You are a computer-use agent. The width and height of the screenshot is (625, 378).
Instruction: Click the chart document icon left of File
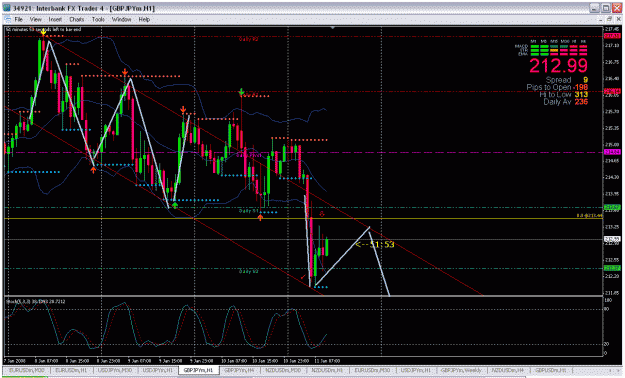click(x=7, y=19)
